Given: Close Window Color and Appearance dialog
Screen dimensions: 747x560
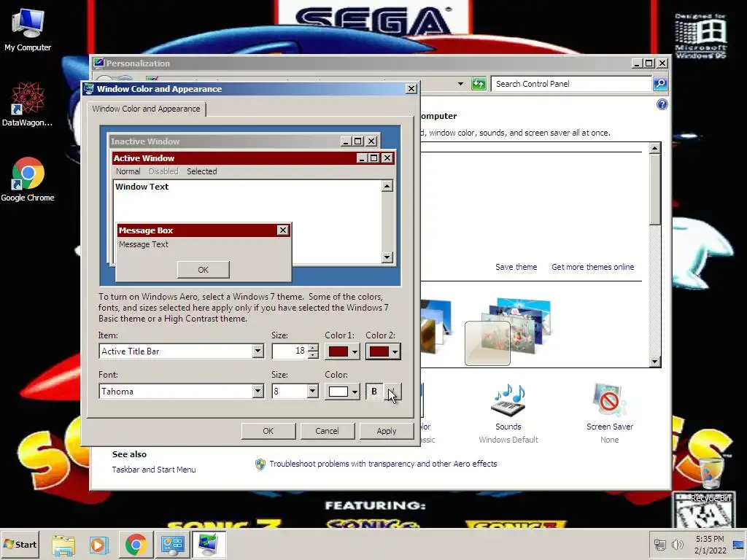Looking at the screenshot, I should point(411,89).
